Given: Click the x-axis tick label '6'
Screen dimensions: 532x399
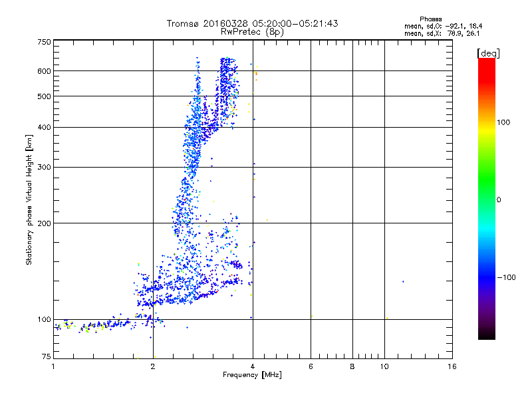Looking at the screenshot, I should [311, 366].
